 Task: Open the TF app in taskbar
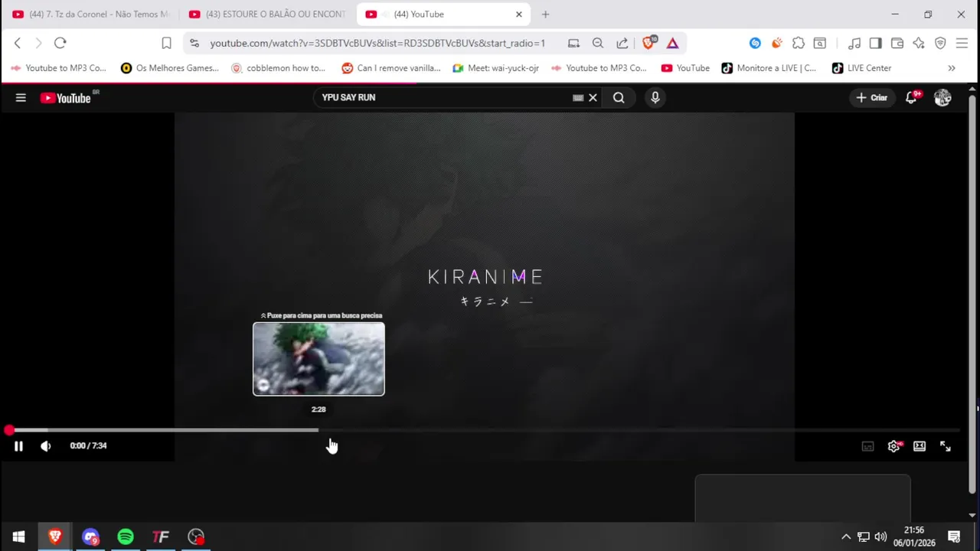[161, 536]
